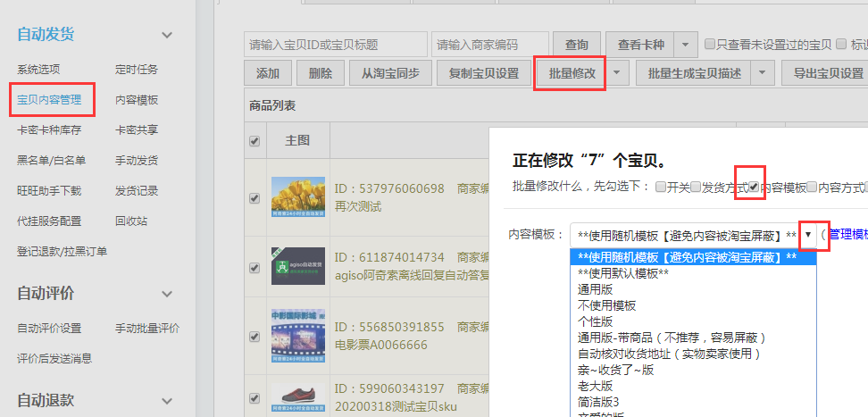868x417 pixels.
Task: Toggle checkbox for item 611874014734
Action: (255, 268)
